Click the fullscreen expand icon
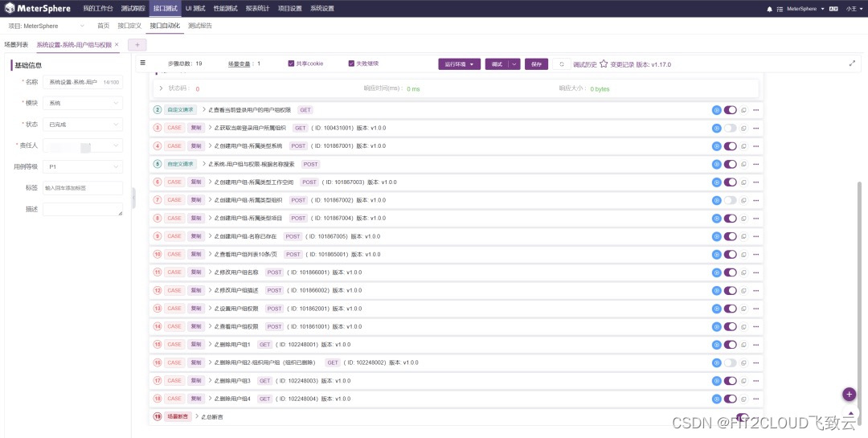 pos(853,63)
